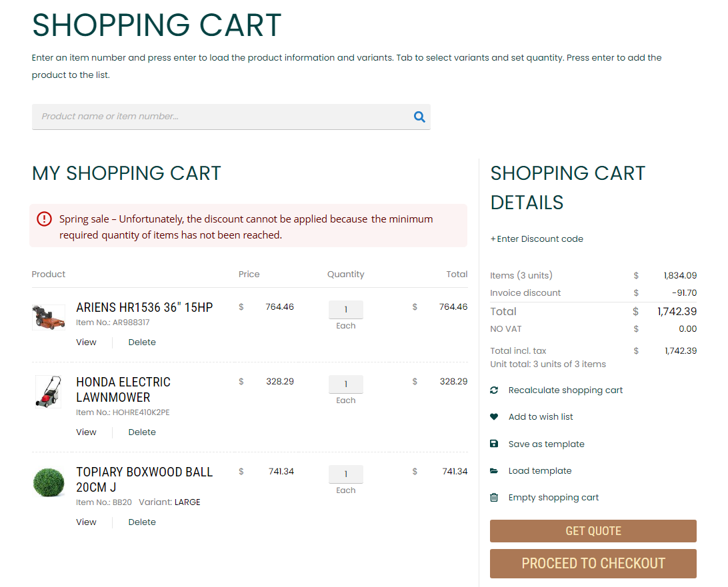Select Empty shopping cart
Viewport: 728px width, 587px height.
pos(553,498)
